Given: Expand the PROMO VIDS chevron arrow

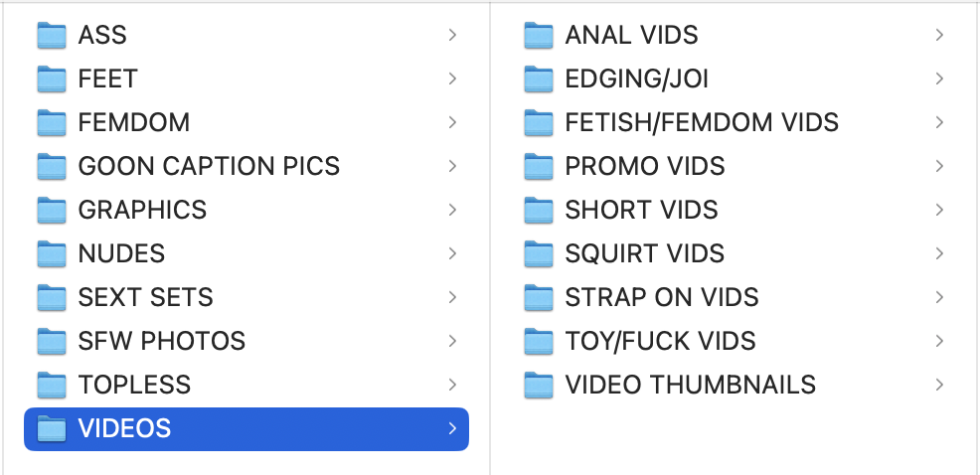Looking at the screenshot, I should pos(939,166).
